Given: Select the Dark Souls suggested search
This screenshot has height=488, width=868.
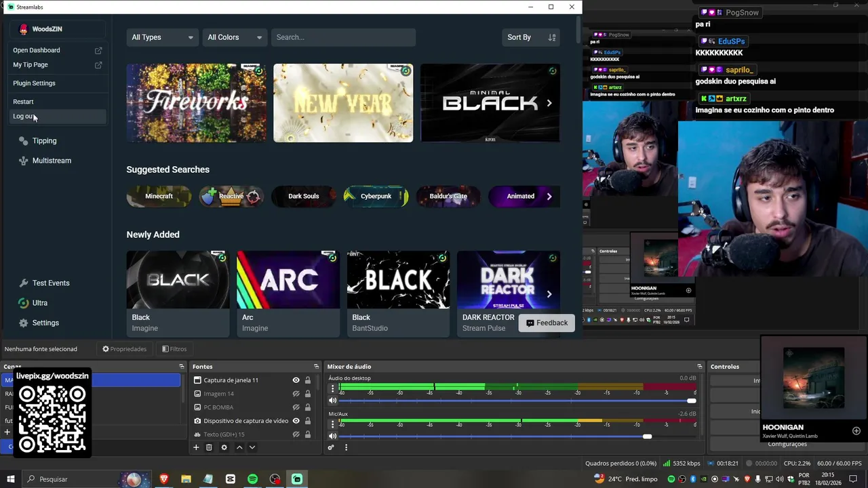Looking at the screenshot, I should (x=303, y=197).
